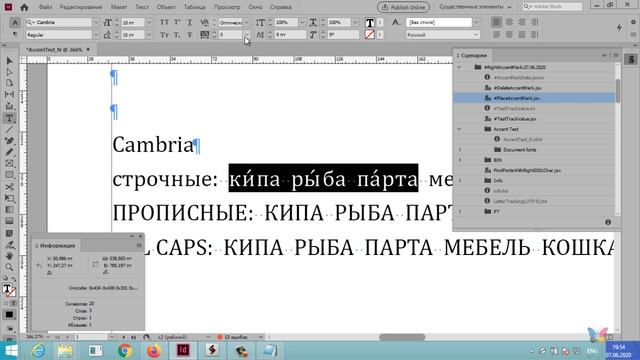The width and height of the screenshot is (640, 360).
Task: Close the Information panel
Action: 140,236
